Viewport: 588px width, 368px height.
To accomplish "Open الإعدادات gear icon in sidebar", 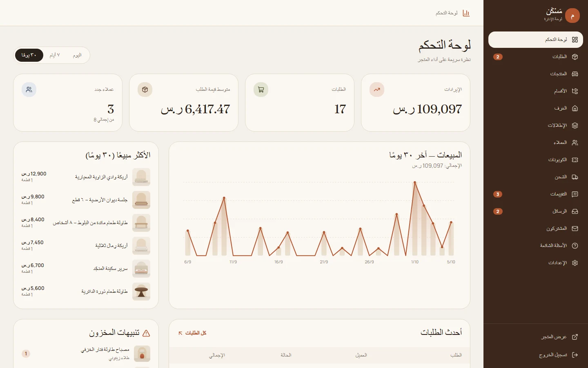I will pyautogui.click(x=575, y=263).
